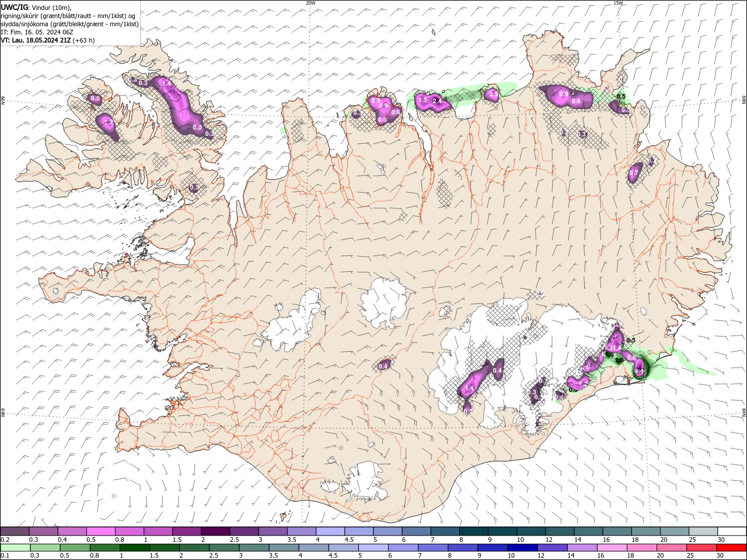Pick the top-row pale grey swatch between 25 and 30
747x560 pixels.
pyautogui.click(x=703, y=531)
